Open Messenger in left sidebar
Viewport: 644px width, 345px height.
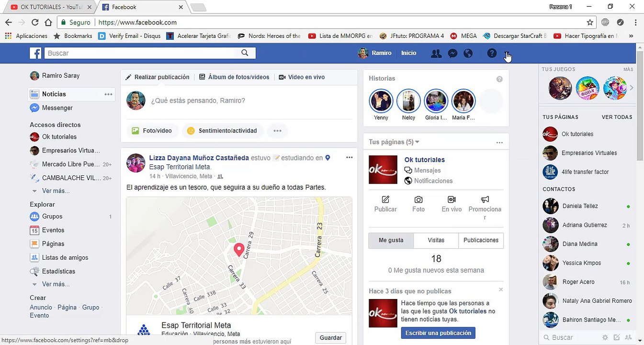point(57,108)
